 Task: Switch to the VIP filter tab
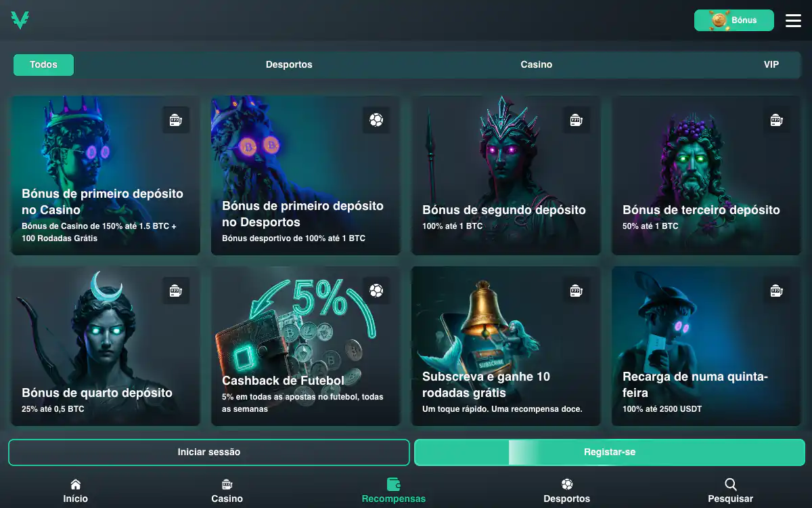(771, 65)
